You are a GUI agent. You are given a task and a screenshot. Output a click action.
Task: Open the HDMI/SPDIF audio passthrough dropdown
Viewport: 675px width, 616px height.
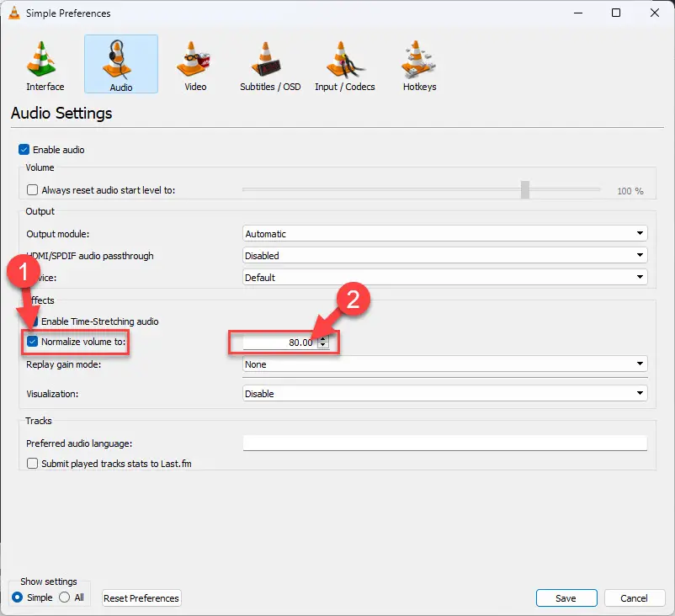[x=444, y=256]
